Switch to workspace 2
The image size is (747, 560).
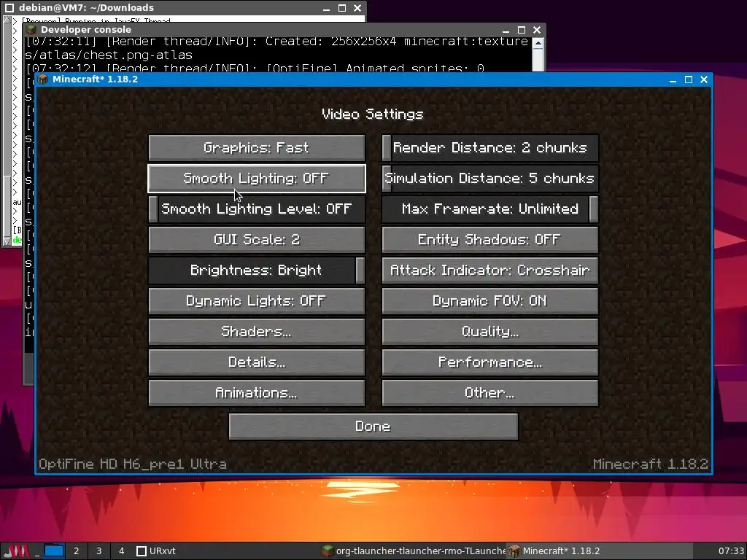coord(76,551)
